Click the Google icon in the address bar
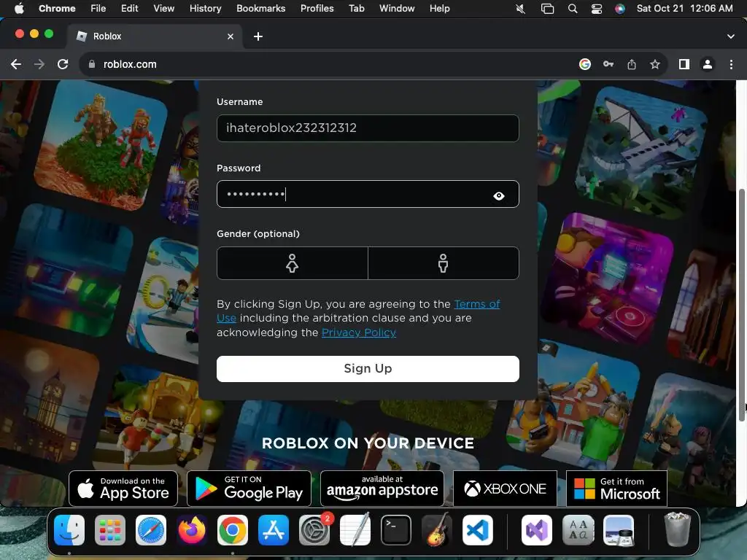The width and height of the screenshot is (747, 560). tap(585, 64)
